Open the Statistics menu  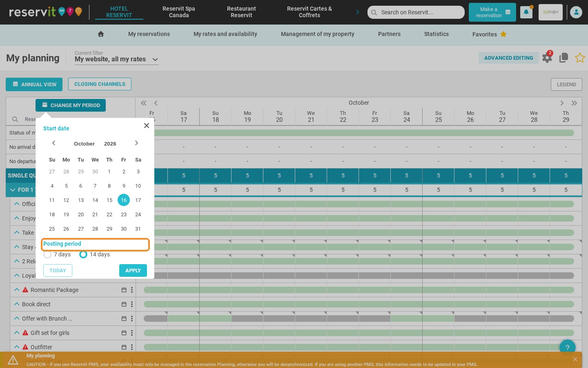click(436, 34)
